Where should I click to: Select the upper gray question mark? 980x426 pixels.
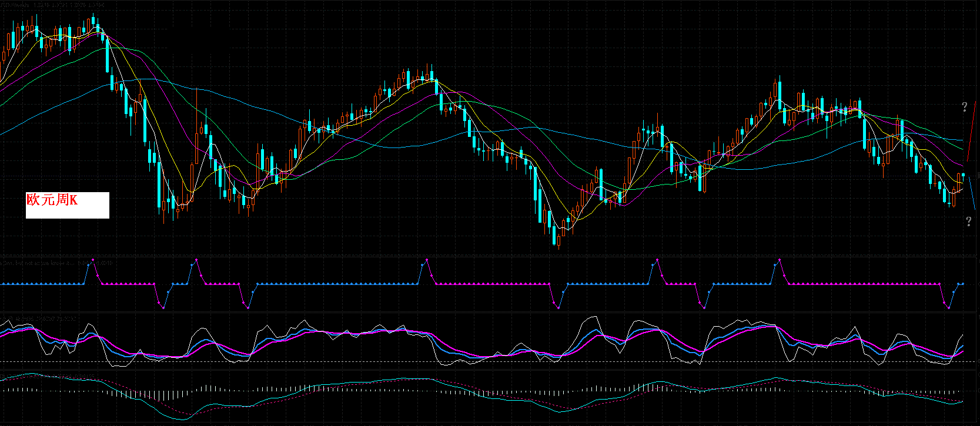(964, 107)
